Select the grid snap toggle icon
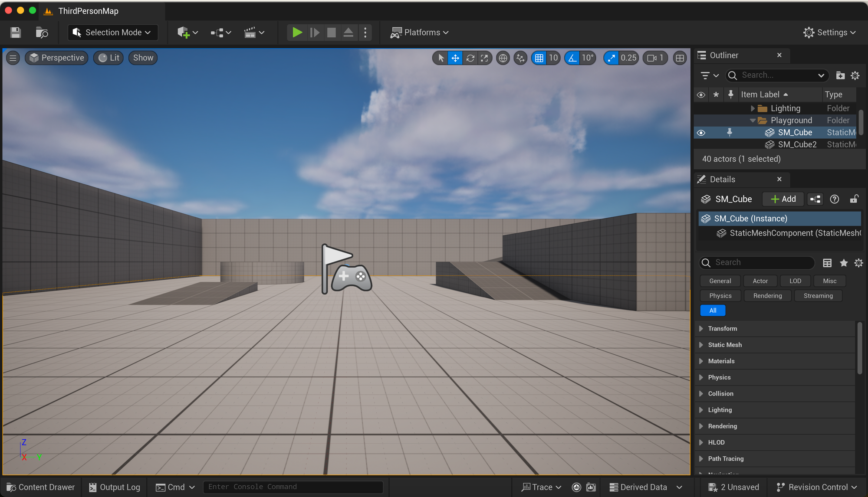 click(x=538, y=58)
